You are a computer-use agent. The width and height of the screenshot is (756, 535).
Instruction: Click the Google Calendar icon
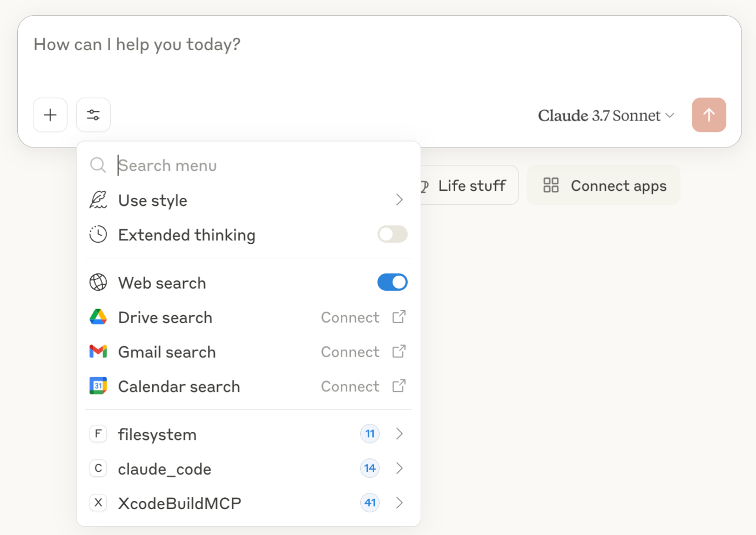98,386
